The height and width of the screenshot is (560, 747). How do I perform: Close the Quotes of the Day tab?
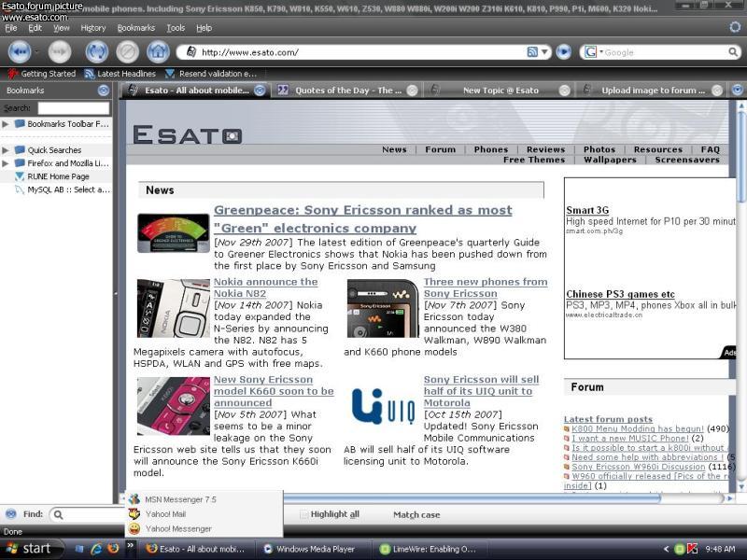click(x=413, y=91)
